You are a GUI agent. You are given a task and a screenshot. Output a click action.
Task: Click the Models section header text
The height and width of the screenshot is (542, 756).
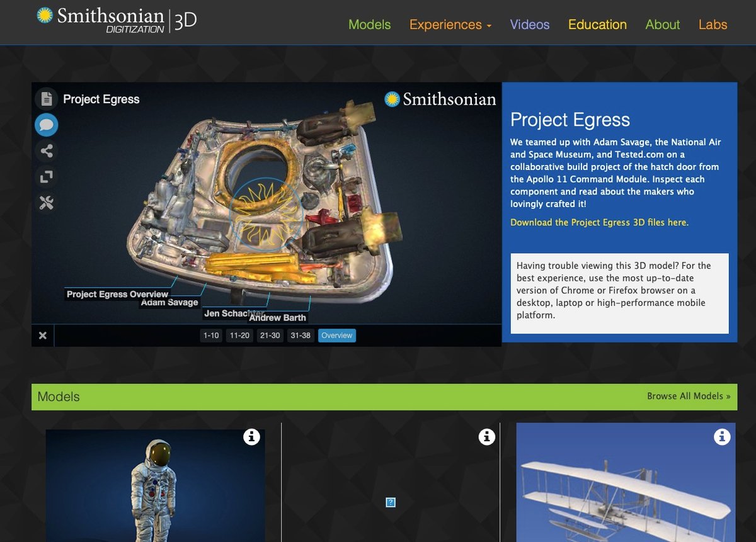tap(59, 397)
